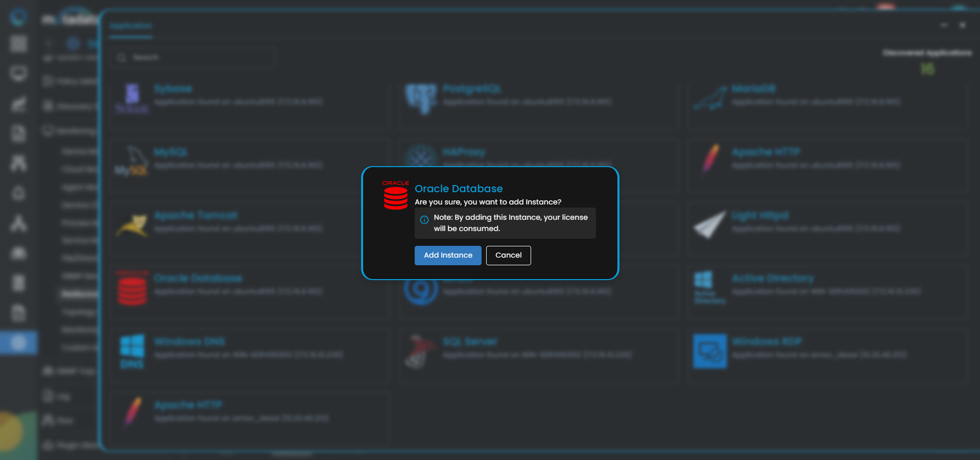980x460 pixels.
Task: Click the Light Httpd paper plane icon
Action: 710,225
